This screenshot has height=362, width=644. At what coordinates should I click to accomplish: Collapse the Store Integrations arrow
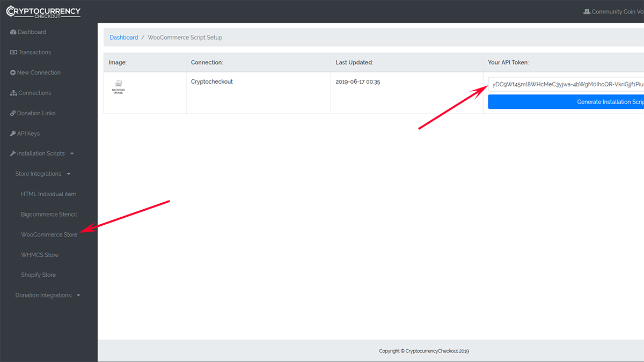pyautogui.click(x=69, y=174)
